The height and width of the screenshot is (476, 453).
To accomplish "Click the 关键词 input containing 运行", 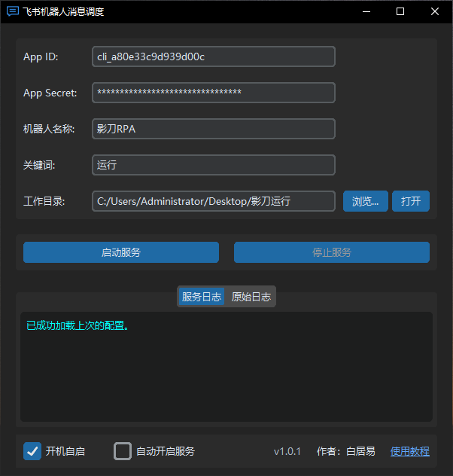I will click(213, 165).
